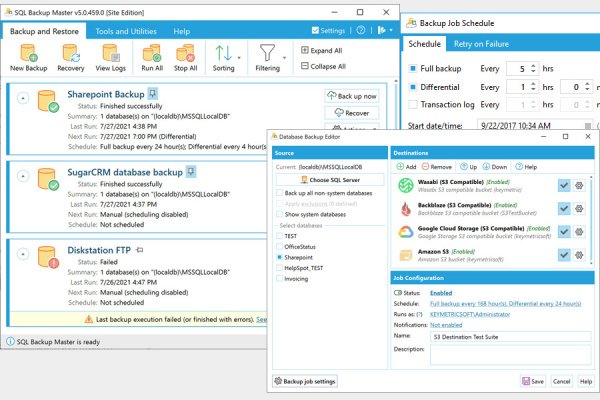600x400 pixels.
Task: Click Remove destination button
Action: [437, 167]
